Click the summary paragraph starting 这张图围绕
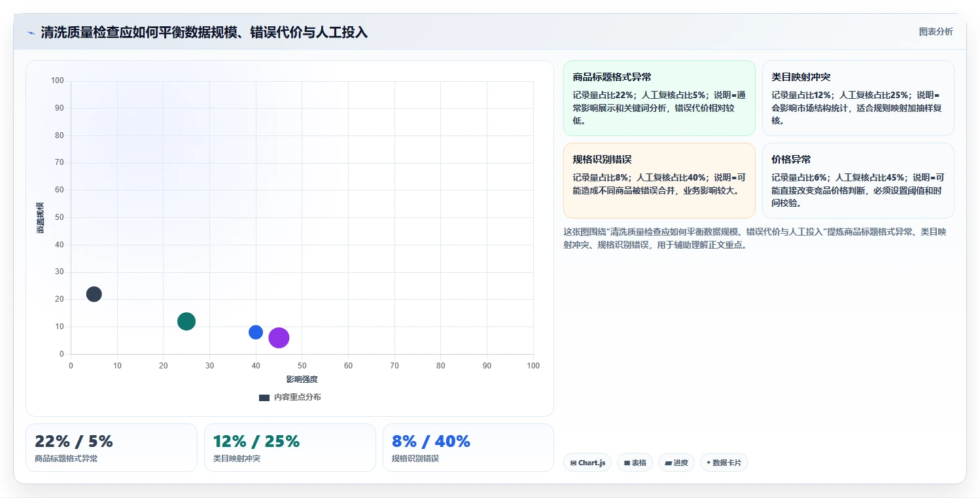The image size is (980, 498). coord(756,238)
